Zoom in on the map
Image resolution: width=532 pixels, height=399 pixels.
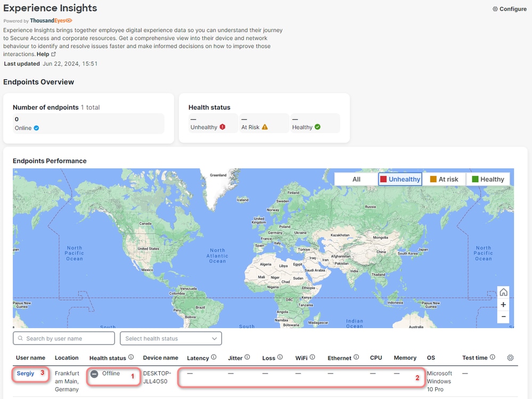pos(503,304)
